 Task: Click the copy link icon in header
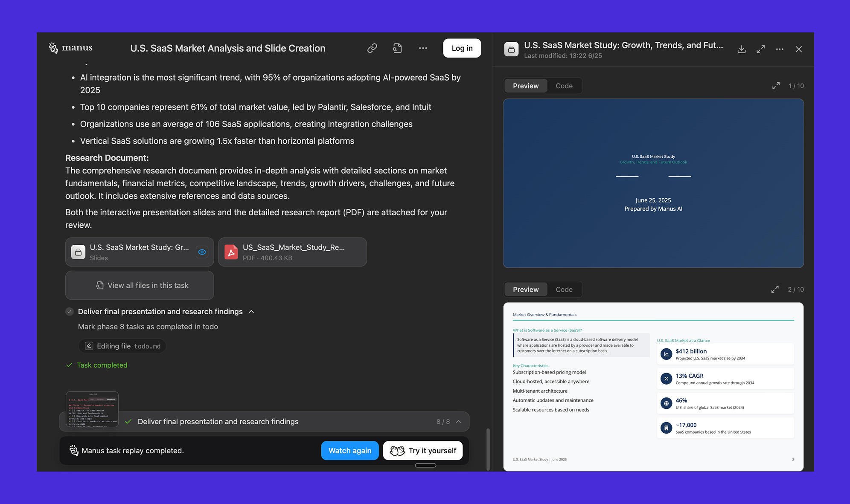(x=372, y=48)
